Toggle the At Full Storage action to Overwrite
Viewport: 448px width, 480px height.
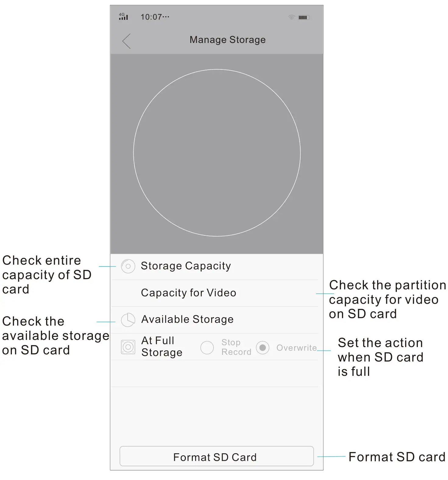pyautogui.click(x=263, y=347)
